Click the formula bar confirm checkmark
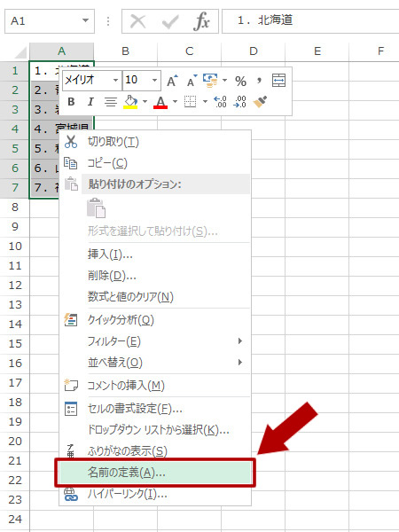The image size is (399, 532). coord(170,22)
